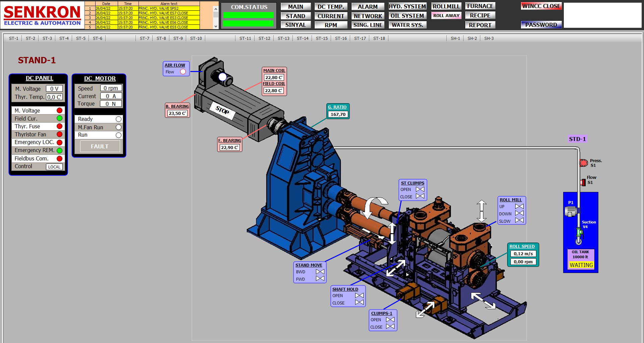The image size is (644, 343).
Task: Open the HYD. SYSTEM screen
Action: tap(407, 6)
